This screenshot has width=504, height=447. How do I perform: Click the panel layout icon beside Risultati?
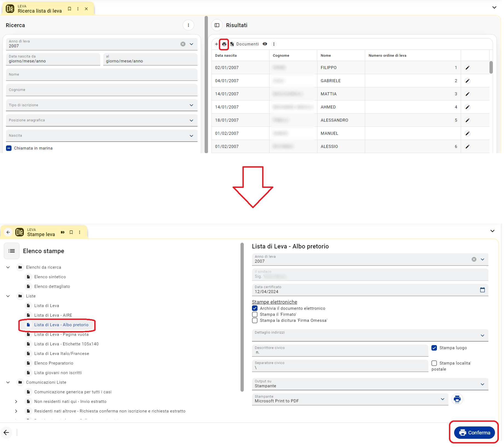[217, 25]
